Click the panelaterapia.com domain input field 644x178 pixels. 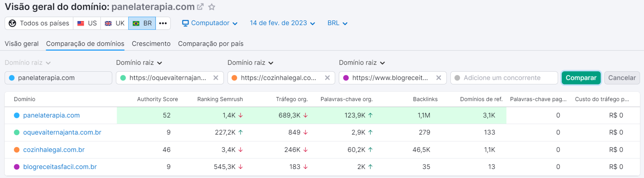pyautogui.click(x=58, y=78)
